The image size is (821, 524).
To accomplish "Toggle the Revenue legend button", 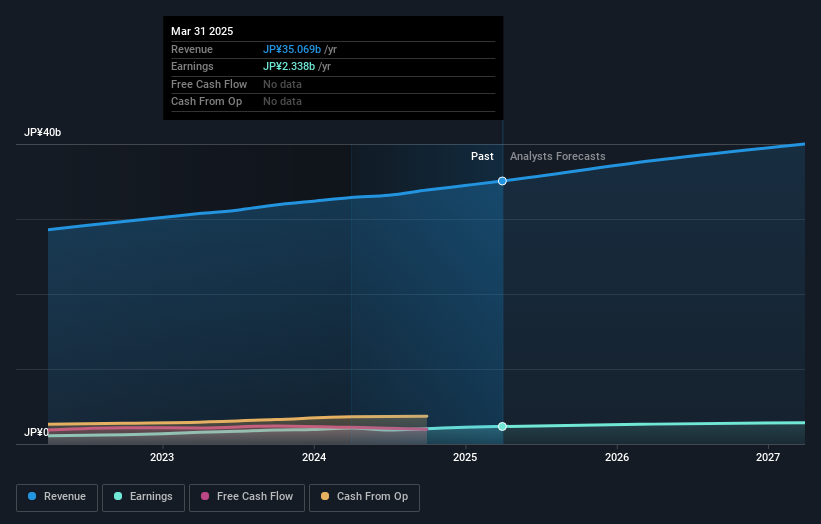I will click(57, 497).
